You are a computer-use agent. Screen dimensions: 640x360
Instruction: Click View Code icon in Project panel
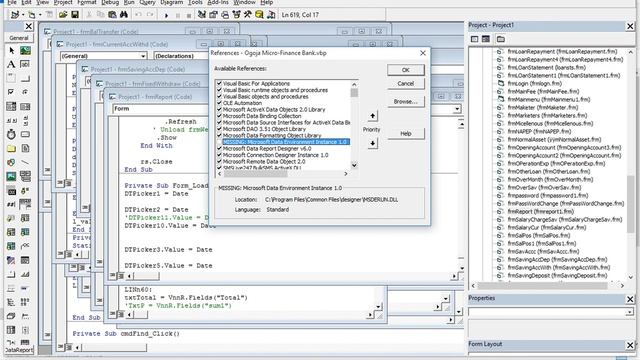pyautogui.click(x=474, y=39)
